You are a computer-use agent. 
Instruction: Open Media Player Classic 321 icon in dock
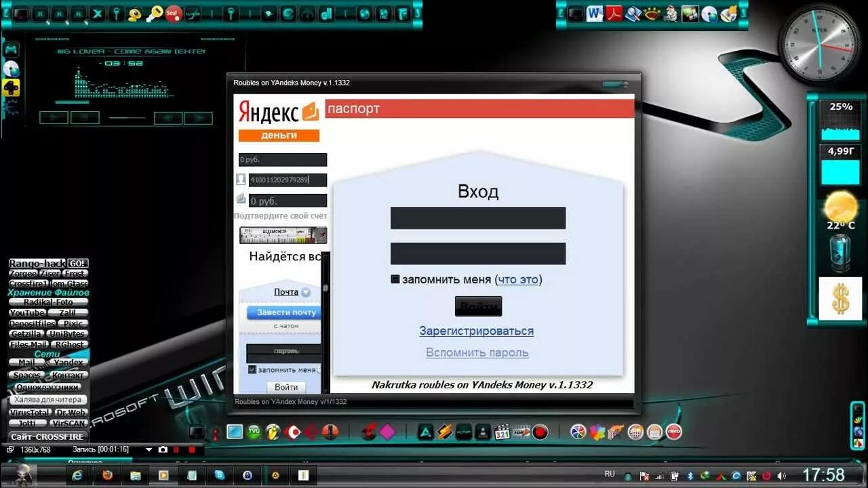point(502,431)
